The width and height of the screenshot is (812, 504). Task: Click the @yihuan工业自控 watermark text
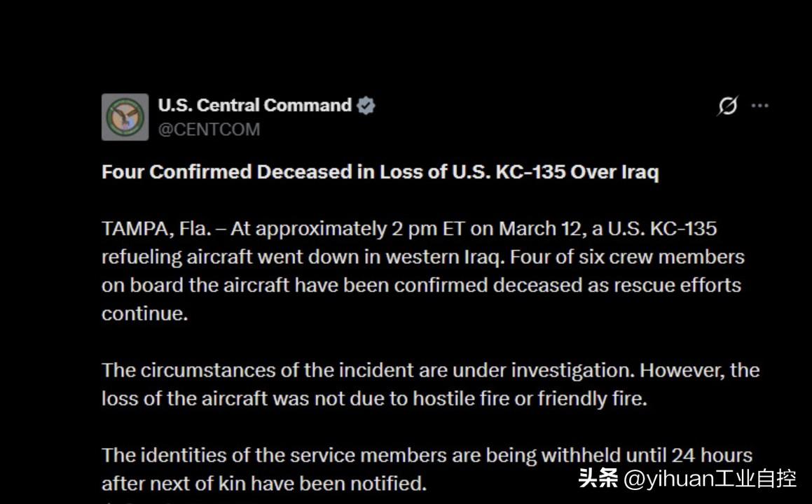[710, 479]
